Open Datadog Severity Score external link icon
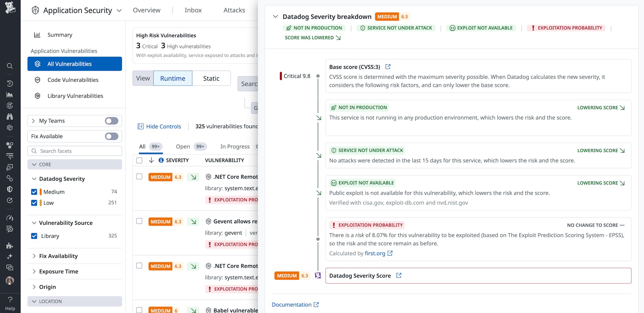 (399, 276)
